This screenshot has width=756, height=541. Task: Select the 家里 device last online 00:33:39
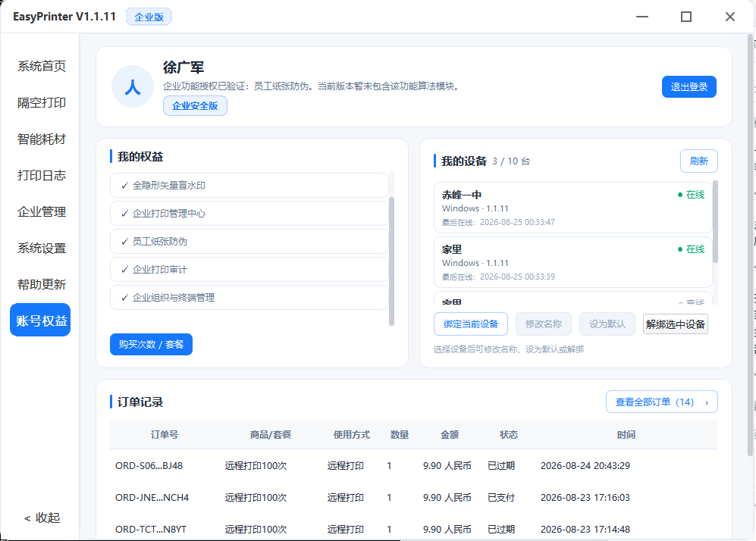(572, 262)
